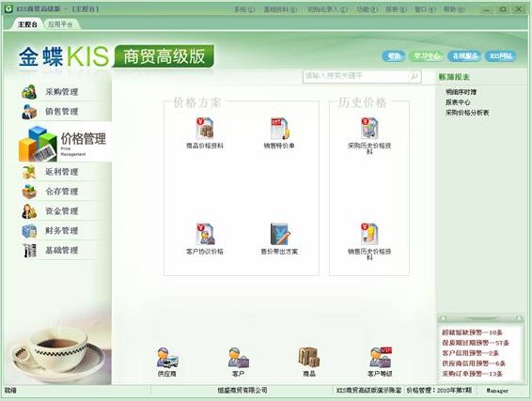Open 供应商 shortcut icon at bottom

[167, 358]
